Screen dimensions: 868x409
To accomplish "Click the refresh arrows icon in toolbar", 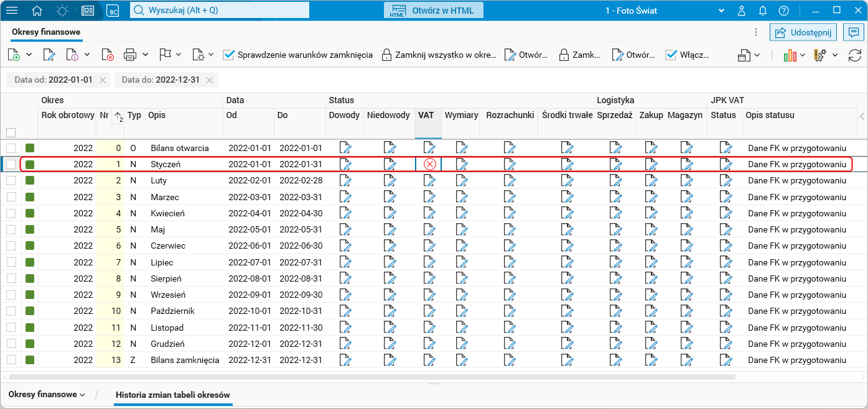I will (855, 55).
